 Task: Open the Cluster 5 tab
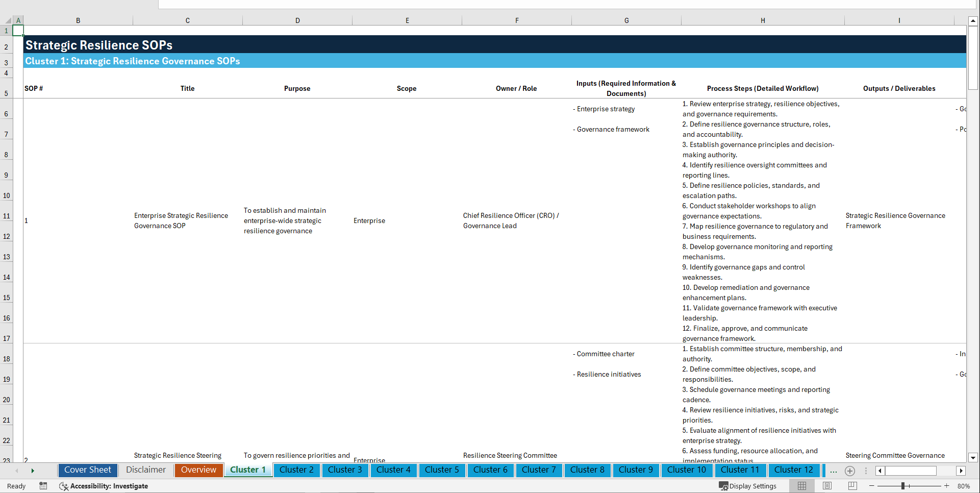pos(442,470)
